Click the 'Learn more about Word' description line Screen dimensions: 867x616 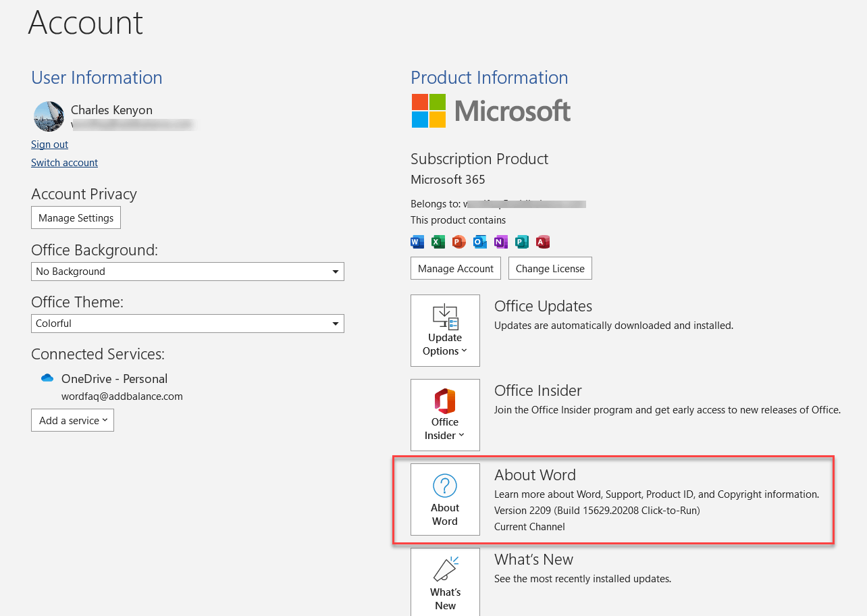tap(656, 494)
